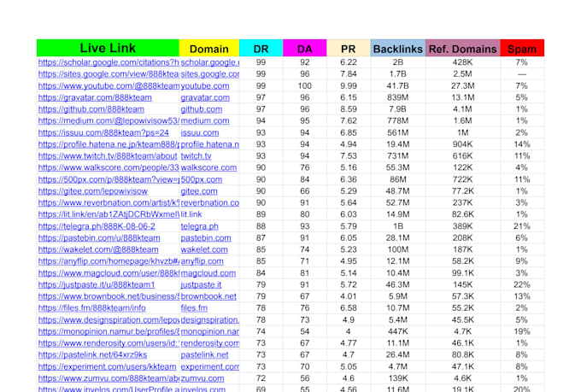The image size is (581, 392).
Task: Open the brownbook.net/business live link
Action: point(109,296)
